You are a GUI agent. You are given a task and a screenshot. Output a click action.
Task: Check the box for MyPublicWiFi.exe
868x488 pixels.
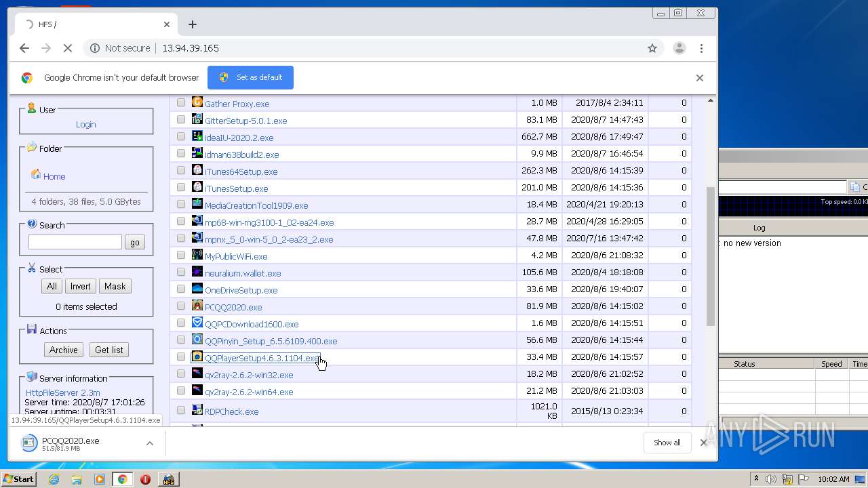[181, 256]
